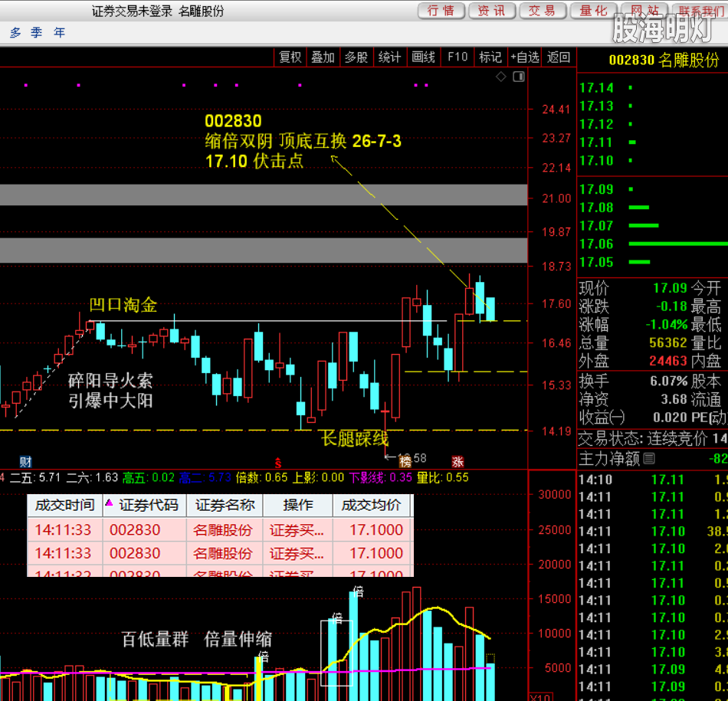This screenshot has width=728, height=701.
Task: Click the 长腿踩线 chart annotation
Action: point(355,439)
